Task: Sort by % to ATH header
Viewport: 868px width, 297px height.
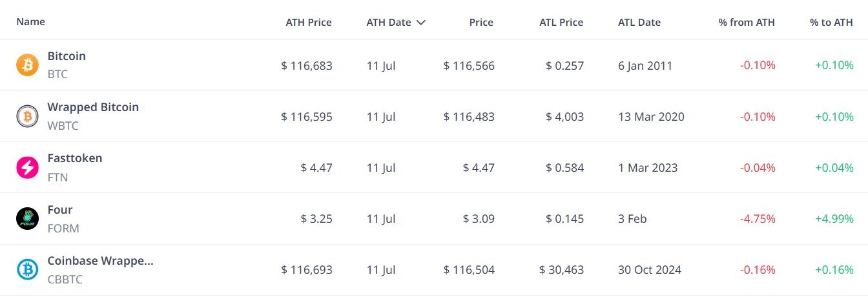Action: coord(831,22)
